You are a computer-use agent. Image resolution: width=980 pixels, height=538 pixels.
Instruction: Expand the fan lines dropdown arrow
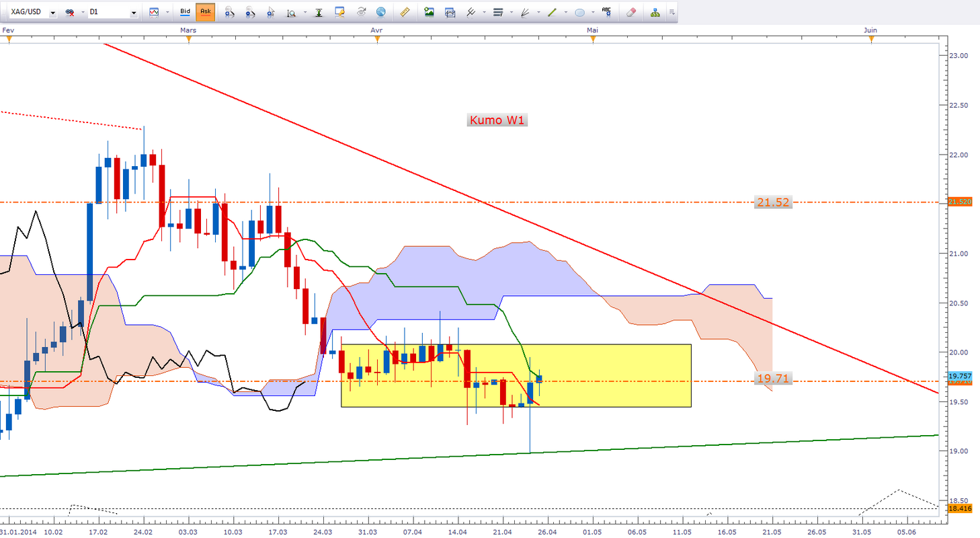[538, 13]
